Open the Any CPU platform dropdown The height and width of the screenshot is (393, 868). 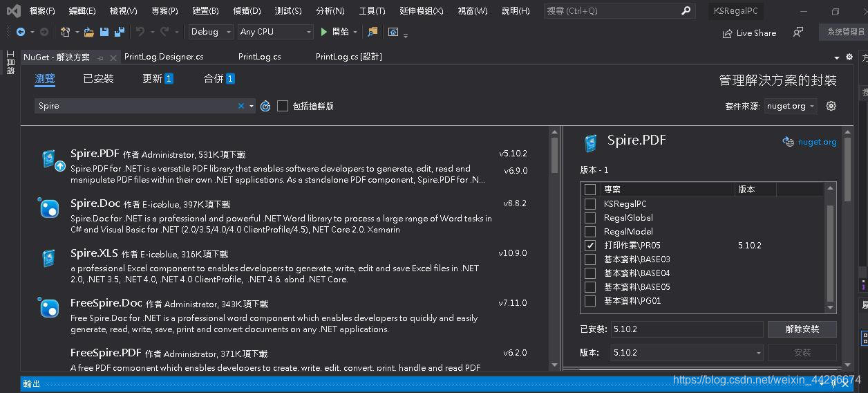coord(275,32)
